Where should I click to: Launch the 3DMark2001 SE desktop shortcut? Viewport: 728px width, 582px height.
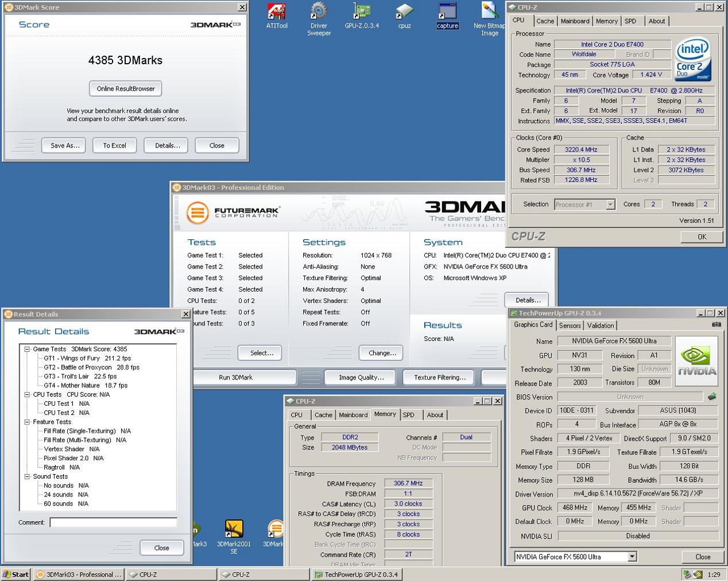(234, 537)
